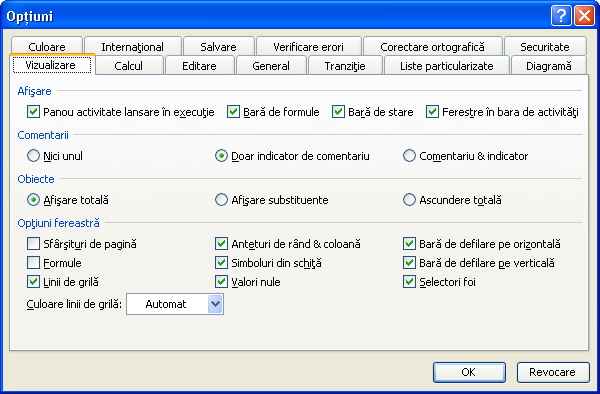Choose Comentariu & indicator option
Viewport: 600px width, 394px height.
(409, 156)
